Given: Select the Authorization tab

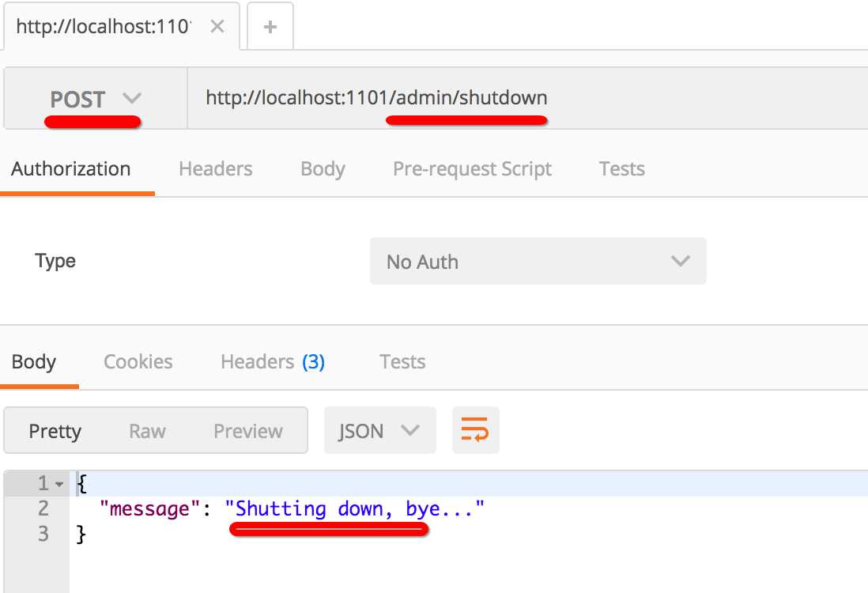Looking at the screenshot, I should click(x=71, y=169).
